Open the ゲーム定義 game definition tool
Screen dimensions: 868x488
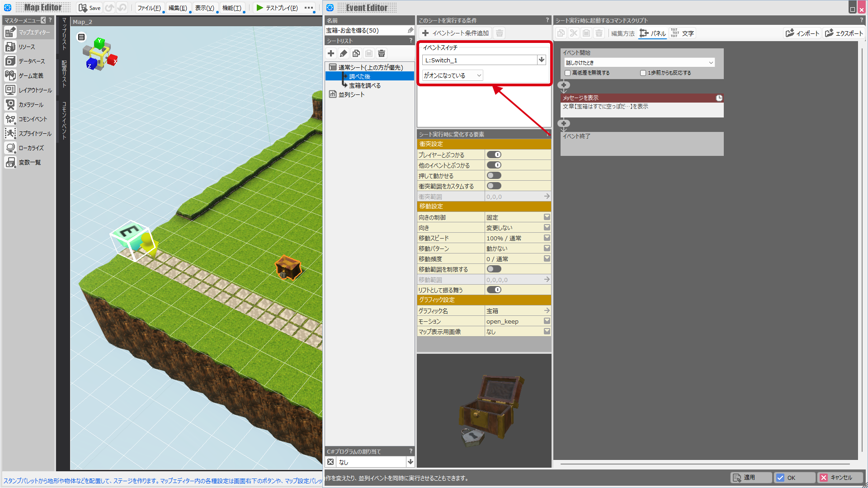click(x=28, y=76)
